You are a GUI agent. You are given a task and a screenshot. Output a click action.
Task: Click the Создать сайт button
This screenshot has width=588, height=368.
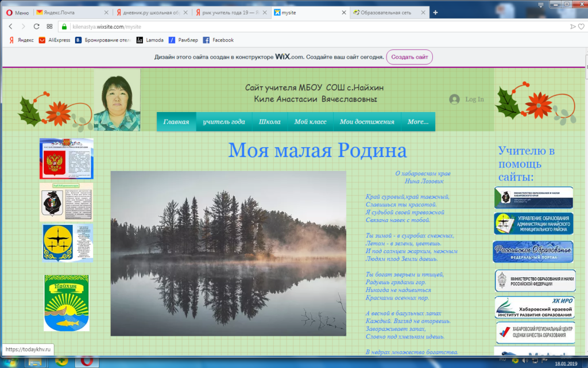pyautogui.click(x=409, y=57)
